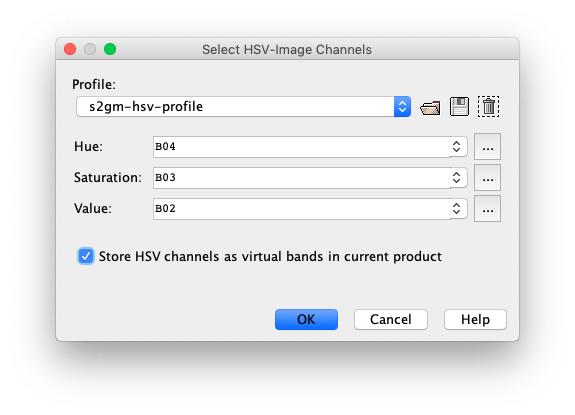Uncheck Store HSV channels as virtual bands
This screenshot has width=575, height=415.
86,256
